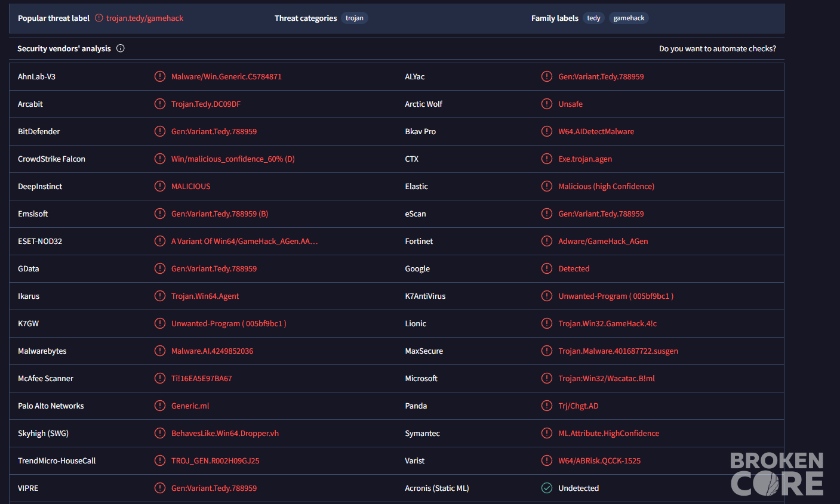The image size is (840, 504).
Task: Click the Trojan.Win64.Agent result for Ikarus
Action: [205, 296]
